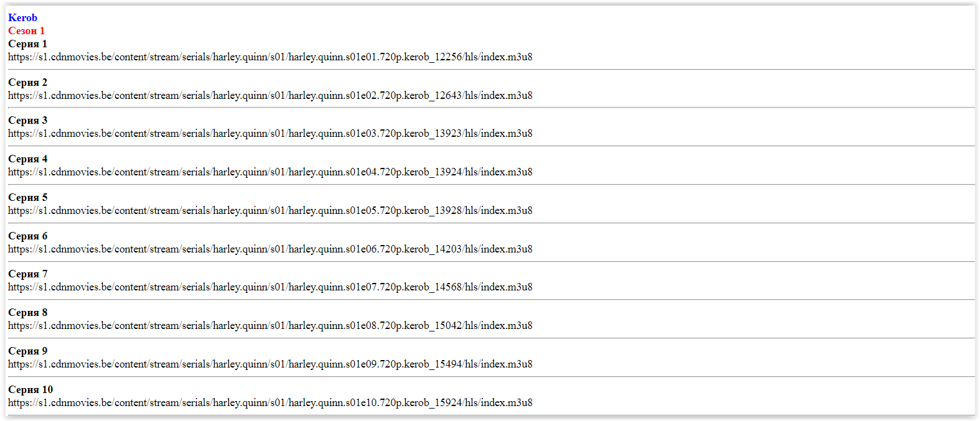Select the s01e02 index.m3u8 URL
Image resolution: width=980 pixels, height=421 pixels.
pos(270,95)
